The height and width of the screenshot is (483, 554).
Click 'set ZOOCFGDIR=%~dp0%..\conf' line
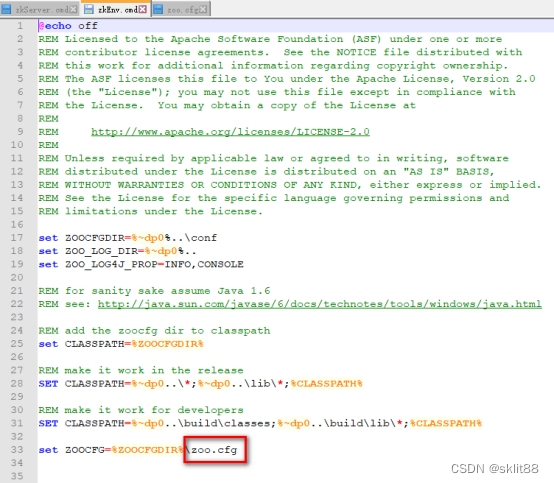click(x=128, y=238)
